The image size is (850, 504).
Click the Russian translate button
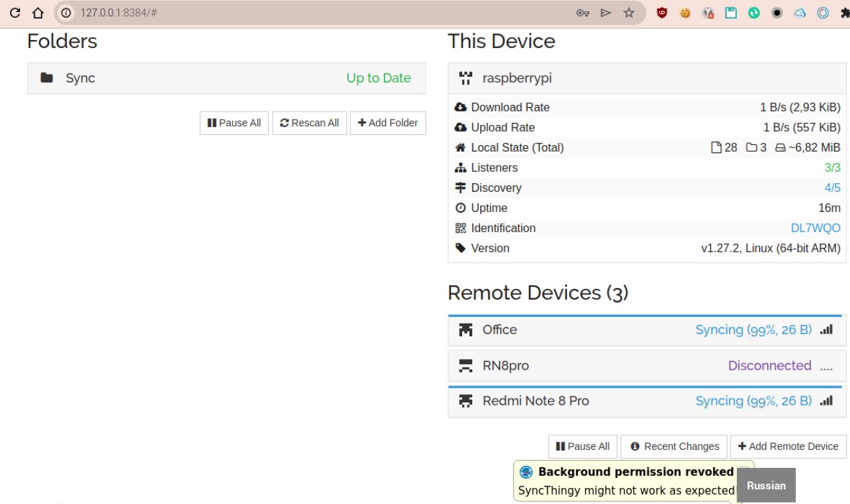tap(766, 486)
